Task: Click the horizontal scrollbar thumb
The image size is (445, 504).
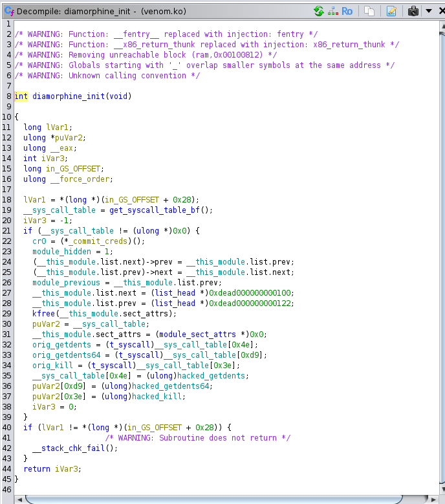Action: [213, 500]
